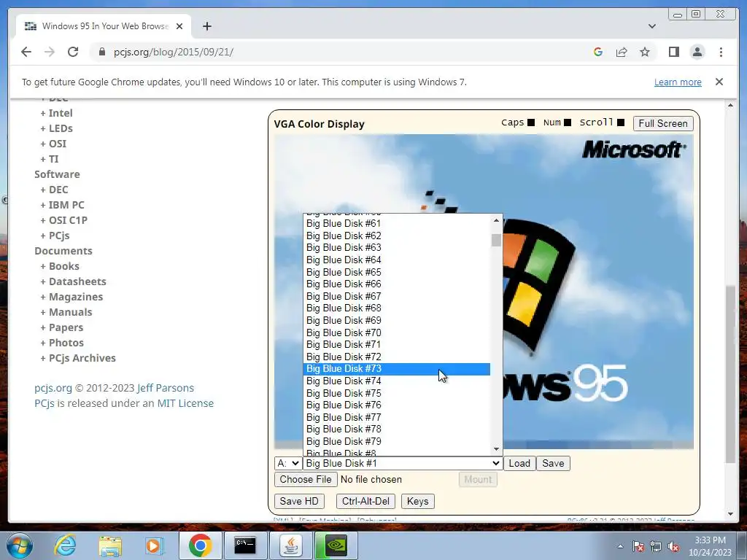Click the disk list scrollbar down arrow
747x560 pixels.
coord(496,449)
